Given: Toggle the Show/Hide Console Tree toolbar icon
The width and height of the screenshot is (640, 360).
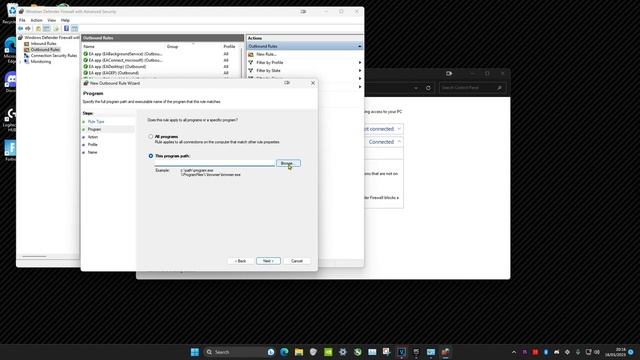Looking at the screenshot, I should pyautogui.click(x=47, y=29).
